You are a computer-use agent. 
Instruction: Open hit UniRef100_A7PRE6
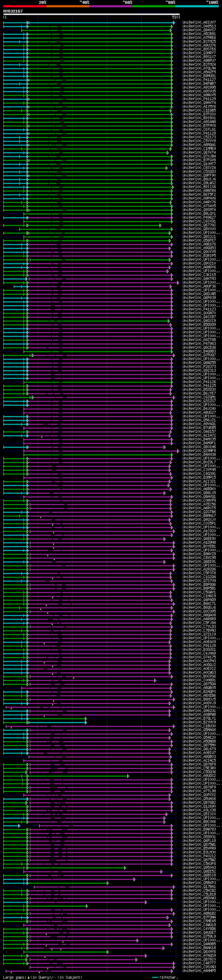coord(199,38)
